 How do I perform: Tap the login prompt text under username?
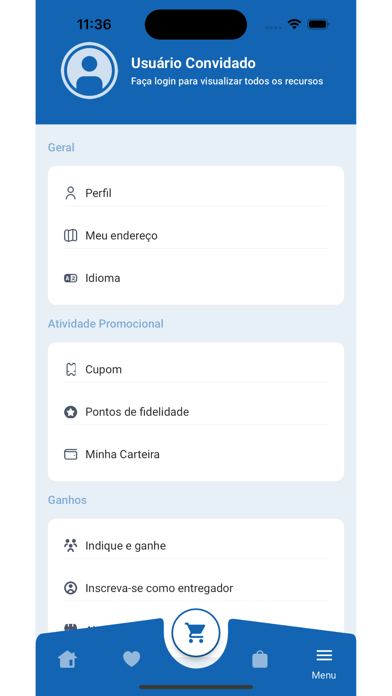[227, 81]
